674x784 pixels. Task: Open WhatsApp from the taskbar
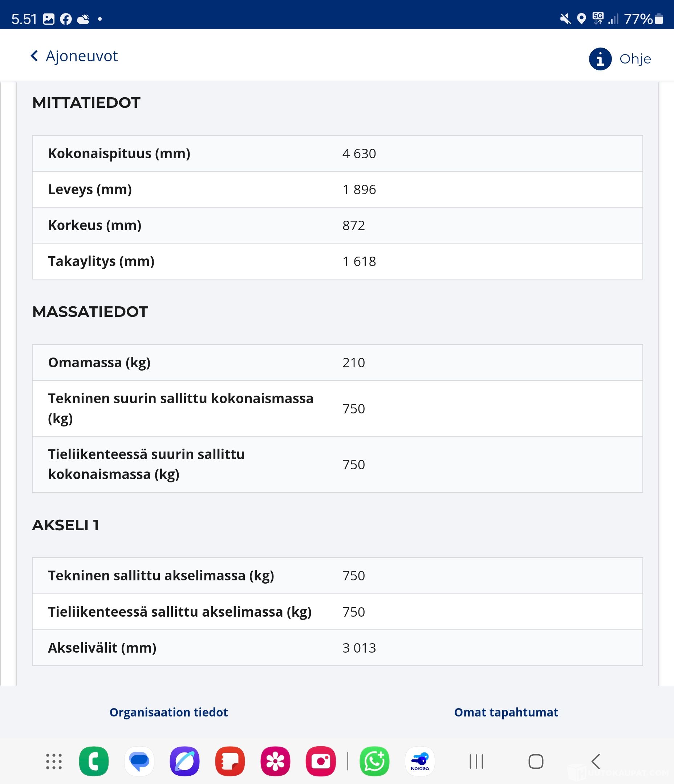(x=374, y=761)
